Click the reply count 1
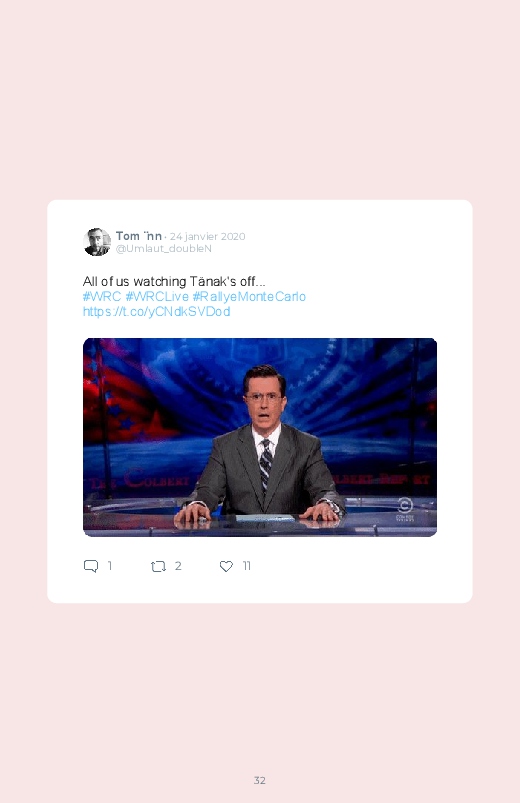 coord(110,566)
